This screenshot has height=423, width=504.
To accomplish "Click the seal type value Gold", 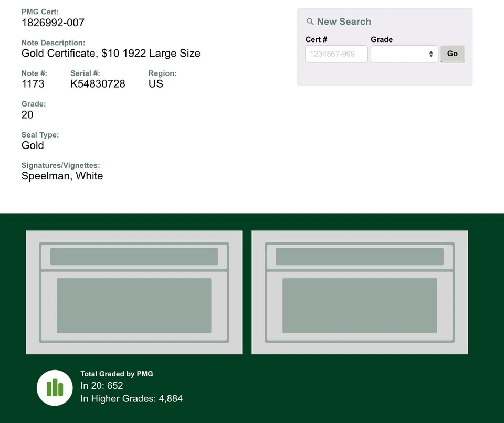I will click(33, 145).
